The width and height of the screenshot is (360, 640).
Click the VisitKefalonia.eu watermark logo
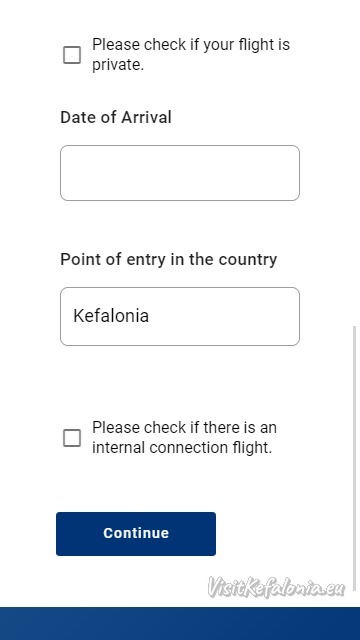pyautogui.click(x=276, y=588)
